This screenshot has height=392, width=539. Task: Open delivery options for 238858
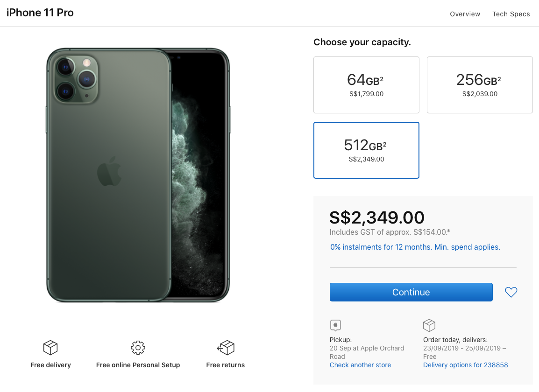(465, 365)
